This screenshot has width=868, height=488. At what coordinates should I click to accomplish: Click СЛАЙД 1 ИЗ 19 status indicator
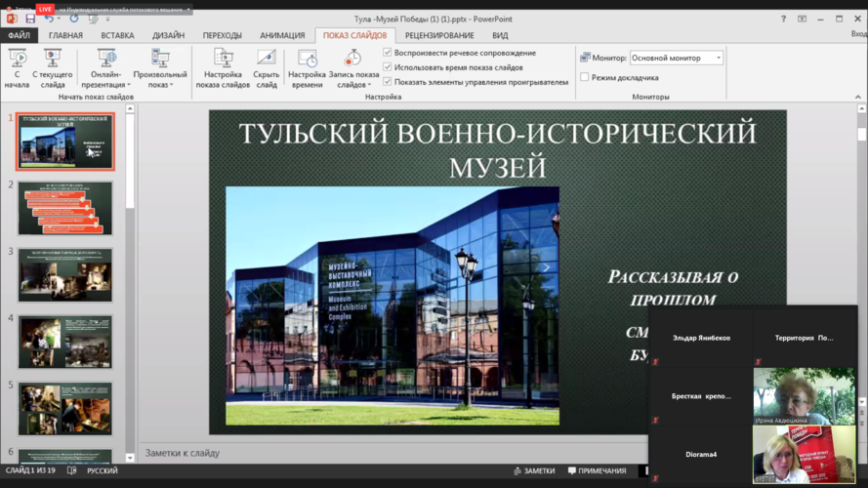click(30, 470)
